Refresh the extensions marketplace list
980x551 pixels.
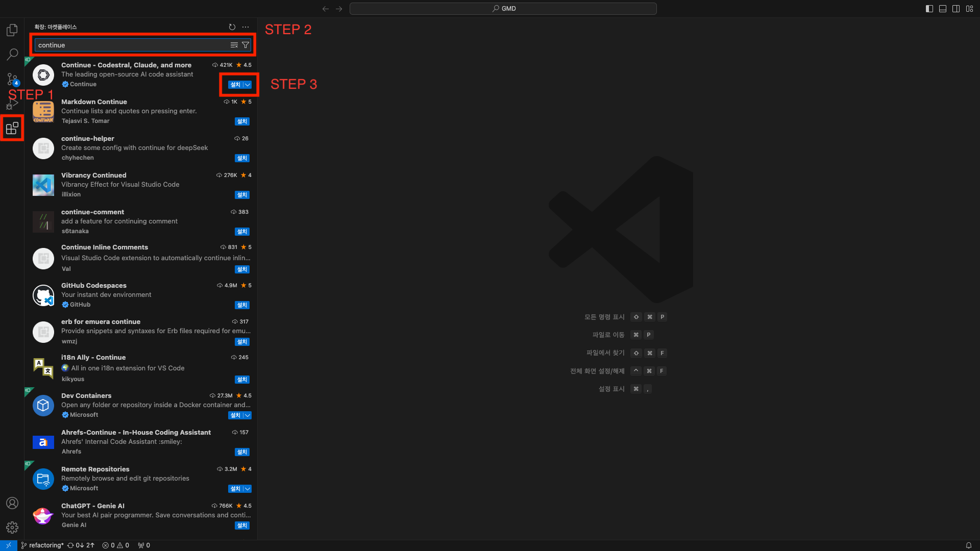tap(232, 27)
